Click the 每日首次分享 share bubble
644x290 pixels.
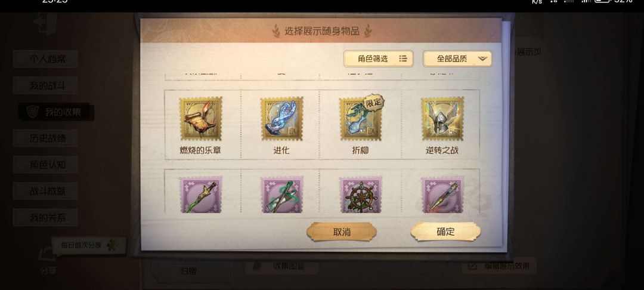click(89, 245)
